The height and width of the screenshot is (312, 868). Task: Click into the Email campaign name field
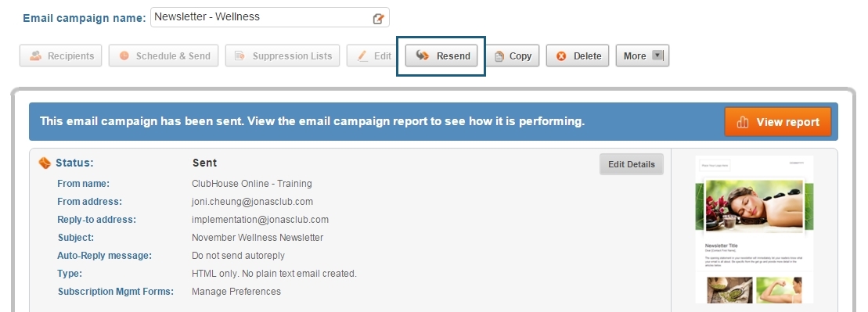click(269, 17)
